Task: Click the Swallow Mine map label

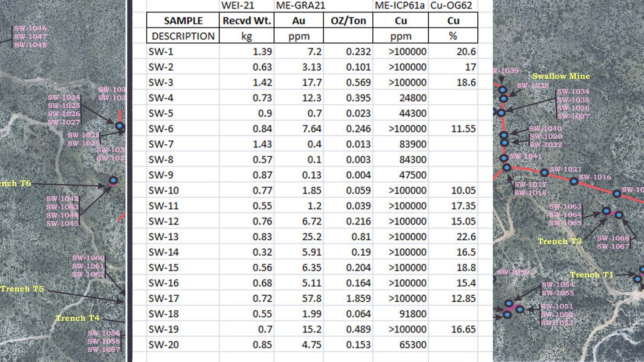Action: [561, 76]
